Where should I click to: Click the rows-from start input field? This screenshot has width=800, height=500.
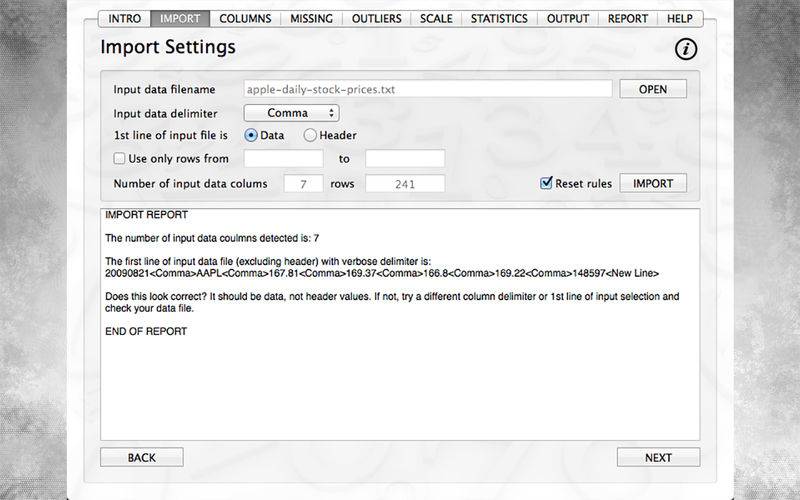tap(283, 159)
